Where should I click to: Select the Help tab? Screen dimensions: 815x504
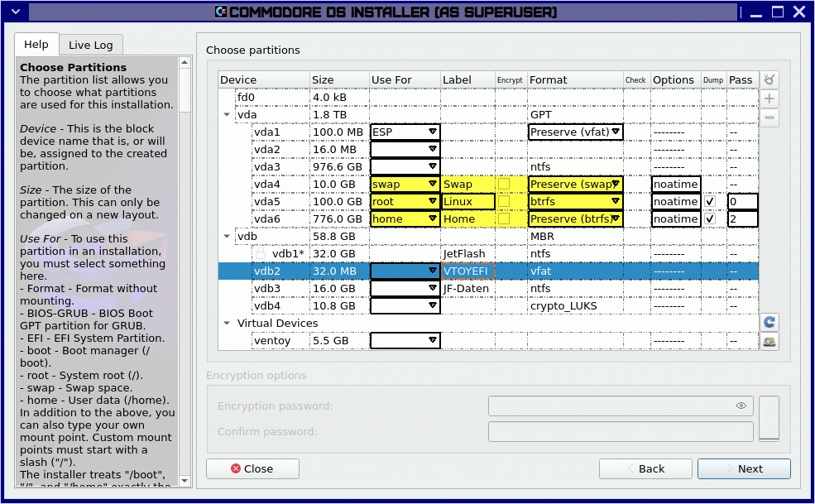click(36, 44)
